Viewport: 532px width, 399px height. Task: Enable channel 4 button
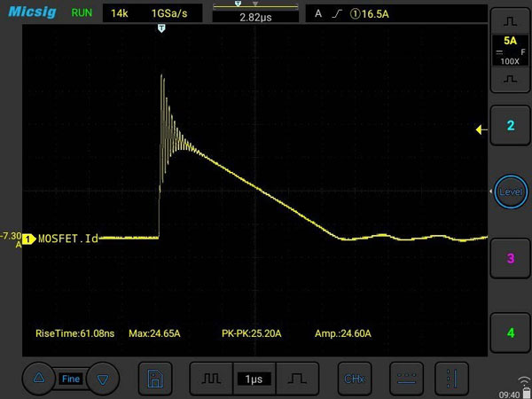(510, 332)
